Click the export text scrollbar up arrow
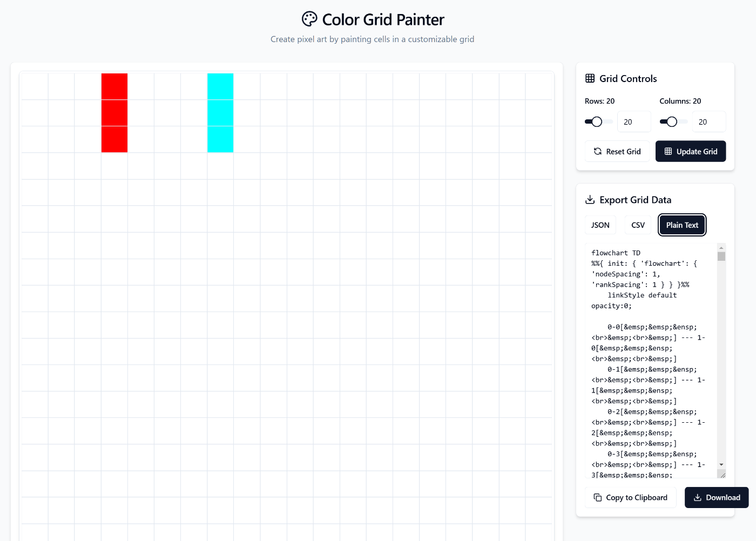This screenshot has height=541, width=756. click(721, 248)
